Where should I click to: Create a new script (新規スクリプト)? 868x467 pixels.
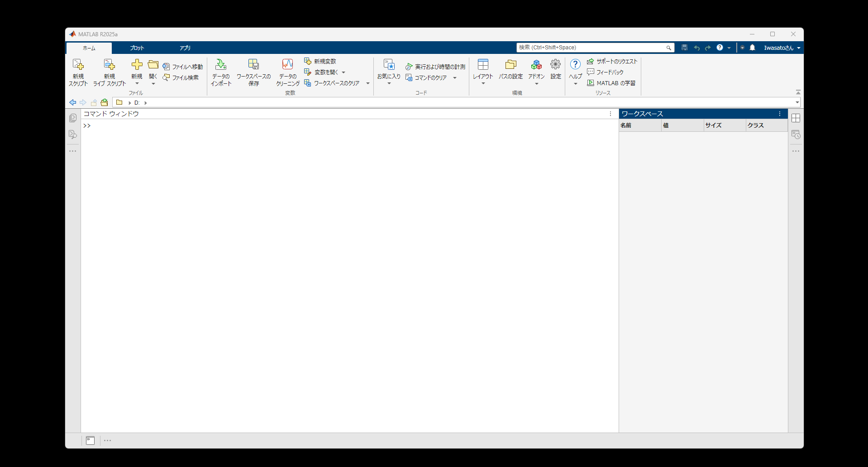click(x=78, y=72)
